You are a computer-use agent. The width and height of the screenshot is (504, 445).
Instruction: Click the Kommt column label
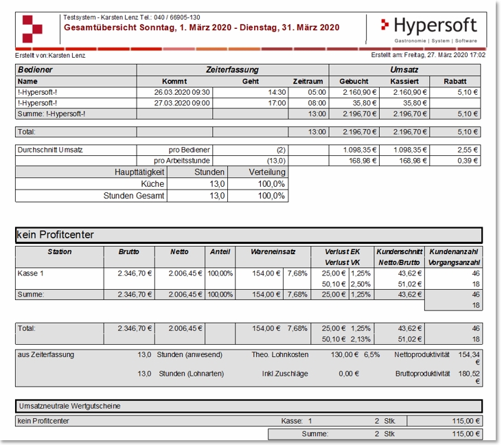coord(174,81)
